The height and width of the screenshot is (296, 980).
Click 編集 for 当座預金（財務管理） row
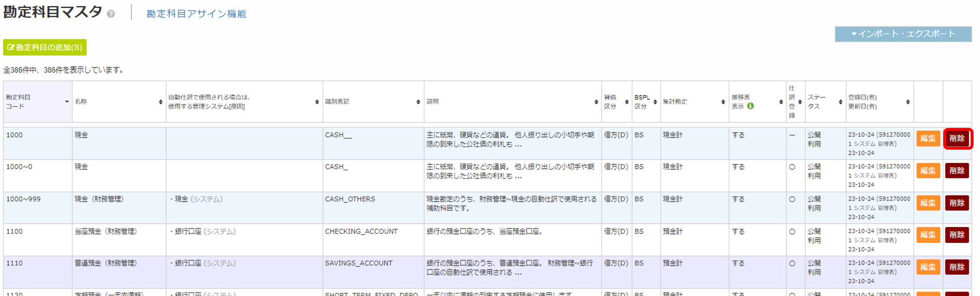click(928, 235)
